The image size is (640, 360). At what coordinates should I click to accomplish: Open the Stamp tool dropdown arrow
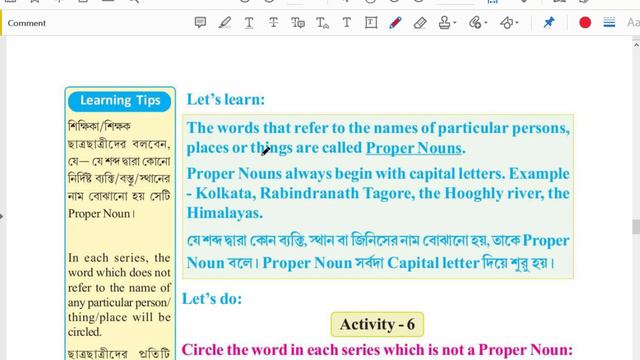click(455, 23)
